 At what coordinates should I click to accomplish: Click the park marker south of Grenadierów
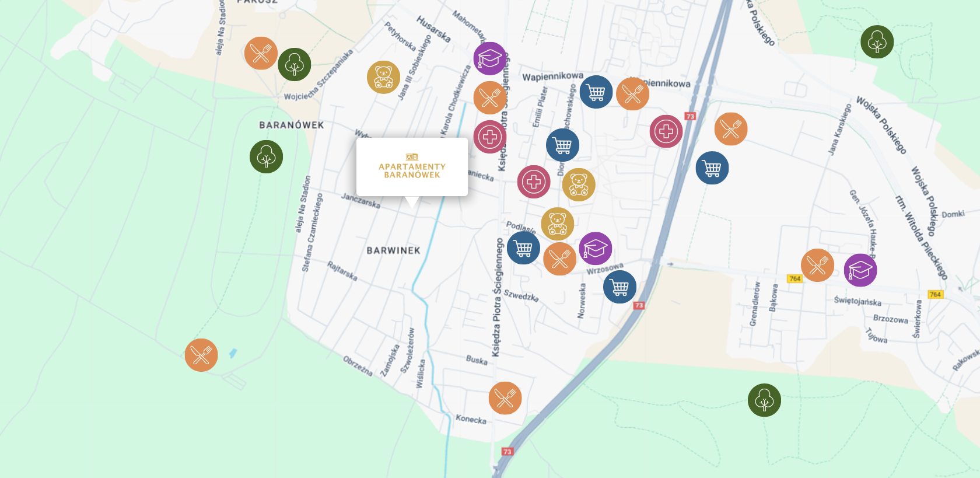[765, 400]
